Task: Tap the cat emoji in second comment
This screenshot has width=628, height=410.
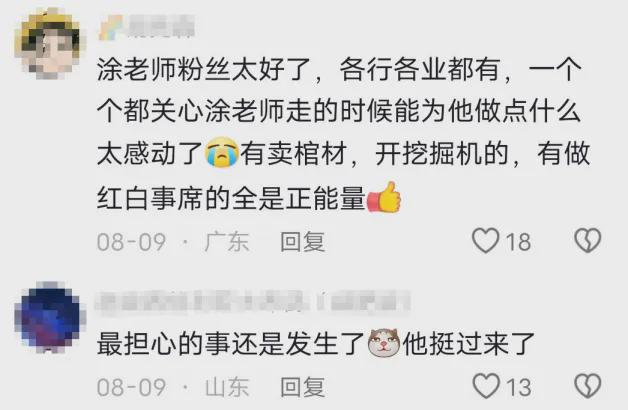Action: point(384,343)
